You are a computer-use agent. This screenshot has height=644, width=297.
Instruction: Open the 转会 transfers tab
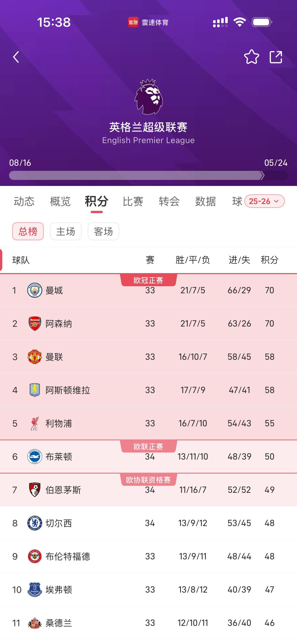pyautogui.click(x=169, y=202)
